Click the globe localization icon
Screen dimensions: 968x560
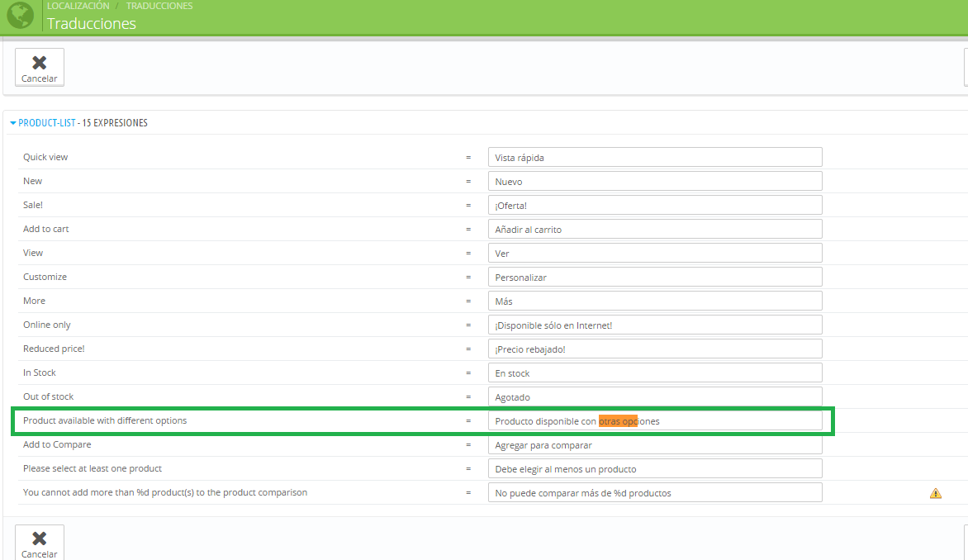(20, 15)
